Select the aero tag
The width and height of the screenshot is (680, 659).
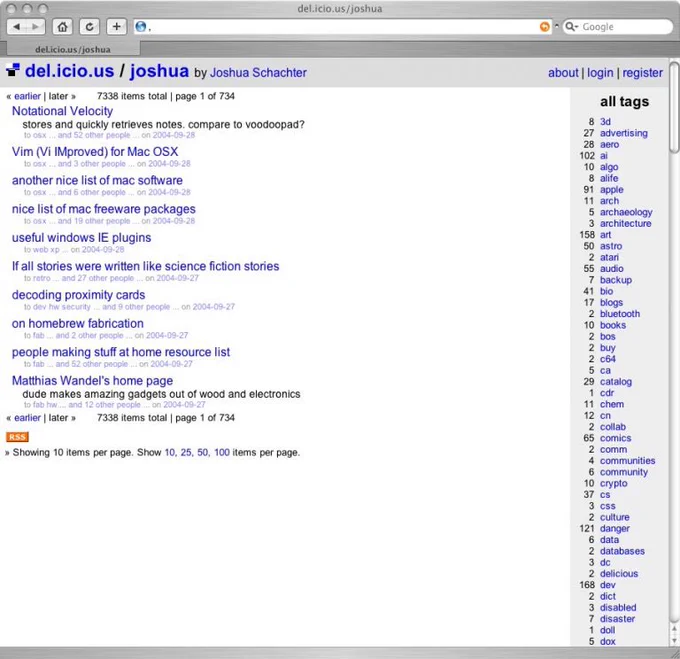609,144
